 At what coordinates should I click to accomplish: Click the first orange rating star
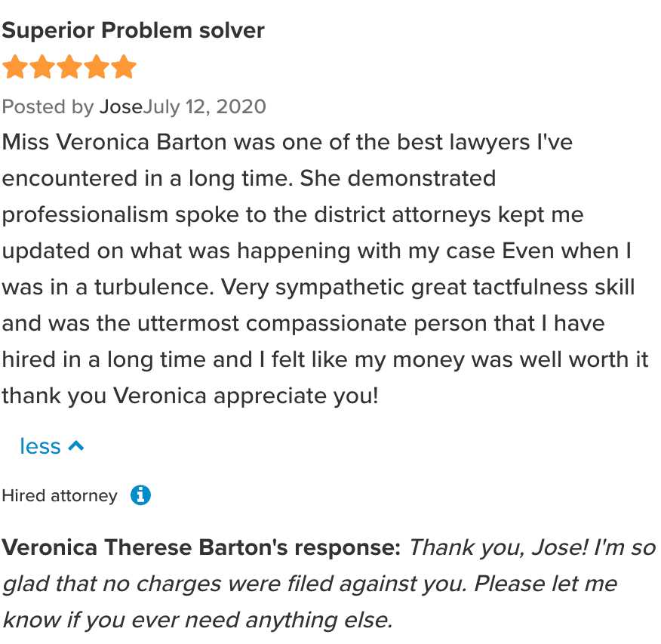click(14, 67)
